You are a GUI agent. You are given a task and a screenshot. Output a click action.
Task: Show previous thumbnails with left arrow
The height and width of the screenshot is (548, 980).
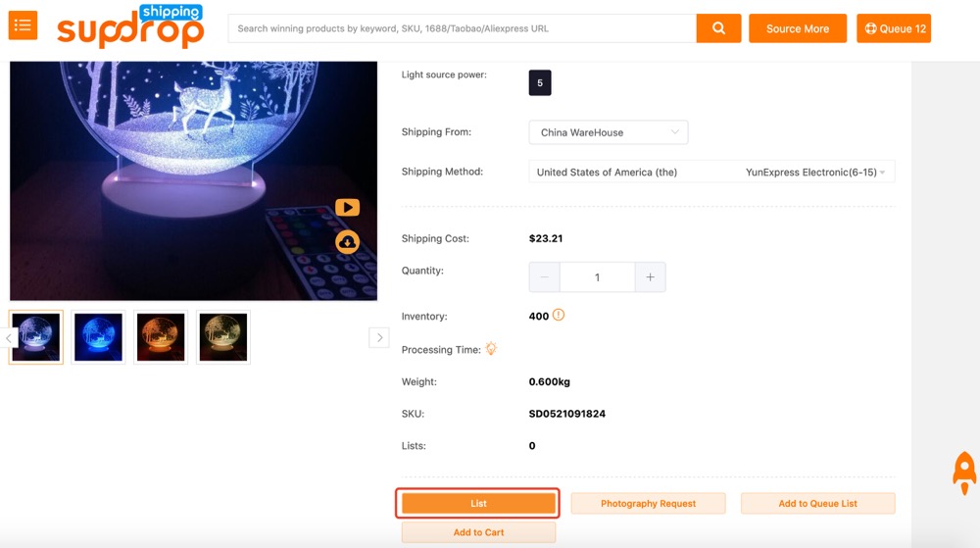[x=9, y=337]
